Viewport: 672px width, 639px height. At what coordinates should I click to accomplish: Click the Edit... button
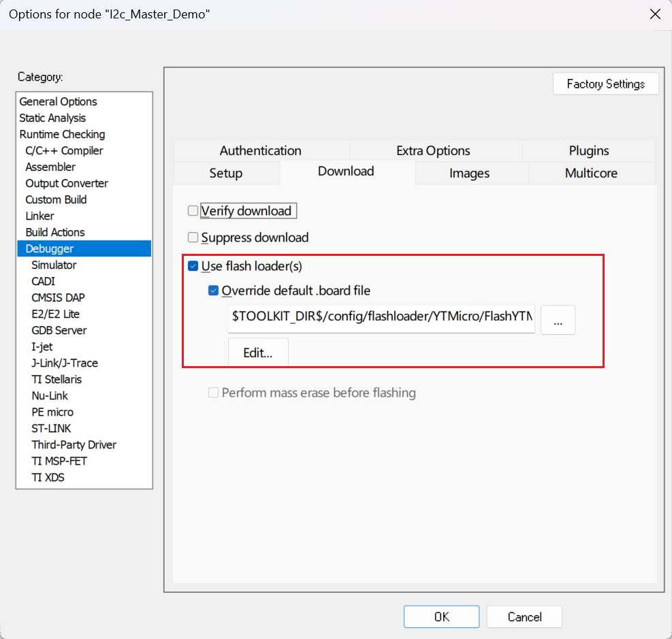258,353
